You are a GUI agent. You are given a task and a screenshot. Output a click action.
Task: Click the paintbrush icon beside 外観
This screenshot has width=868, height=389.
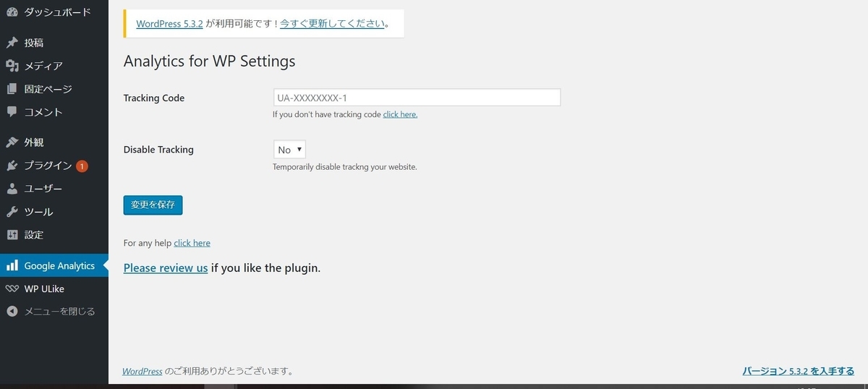(x=12, y=142)
